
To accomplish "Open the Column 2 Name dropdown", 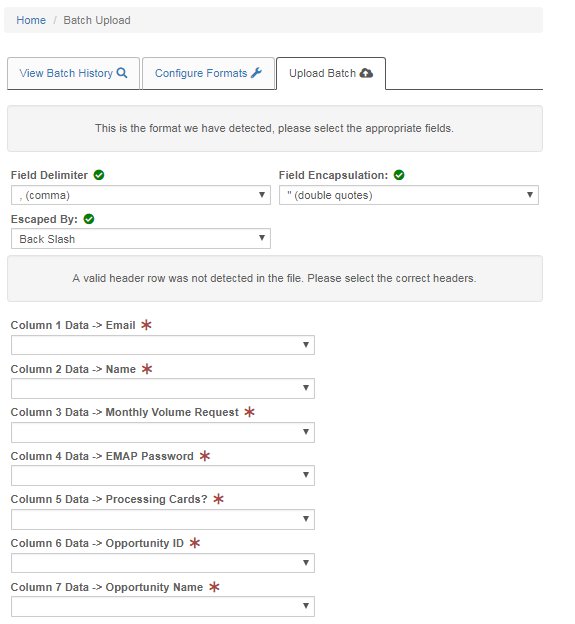I will [163, 388].
